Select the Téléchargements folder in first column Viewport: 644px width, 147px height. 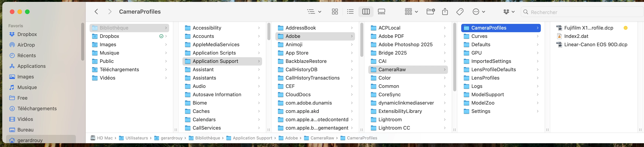pyautogui.click(x=129, y=69)
